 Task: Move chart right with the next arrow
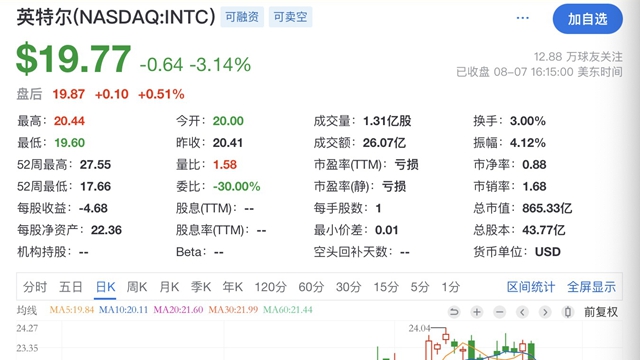coord(545,312)
